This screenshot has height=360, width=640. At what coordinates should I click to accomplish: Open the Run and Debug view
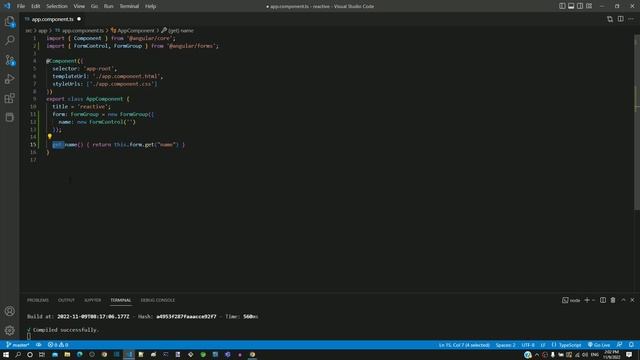click(x=9, y=79)
